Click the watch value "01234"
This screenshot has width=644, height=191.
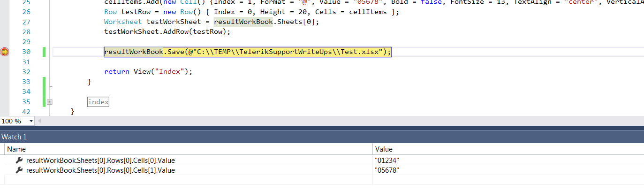(387, 160)
